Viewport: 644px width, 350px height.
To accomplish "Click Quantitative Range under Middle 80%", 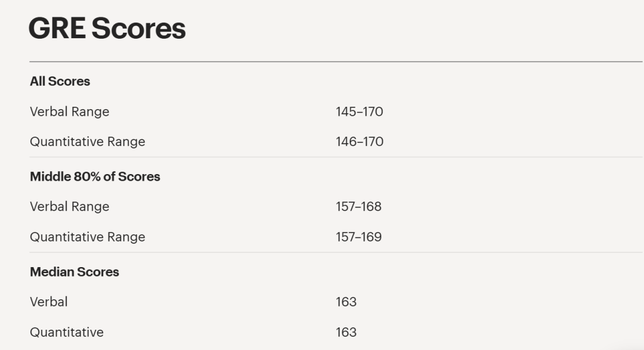I will click(87, 237).
